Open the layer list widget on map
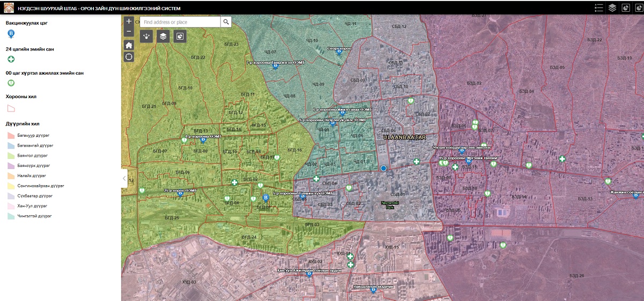This screenshot has height=301, width=644. [163, 36]
